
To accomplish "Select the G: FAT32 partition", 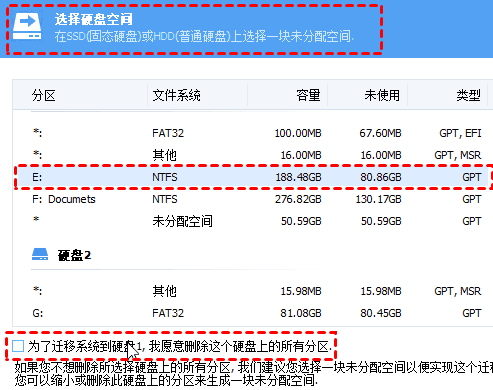I will click(253, 313).
